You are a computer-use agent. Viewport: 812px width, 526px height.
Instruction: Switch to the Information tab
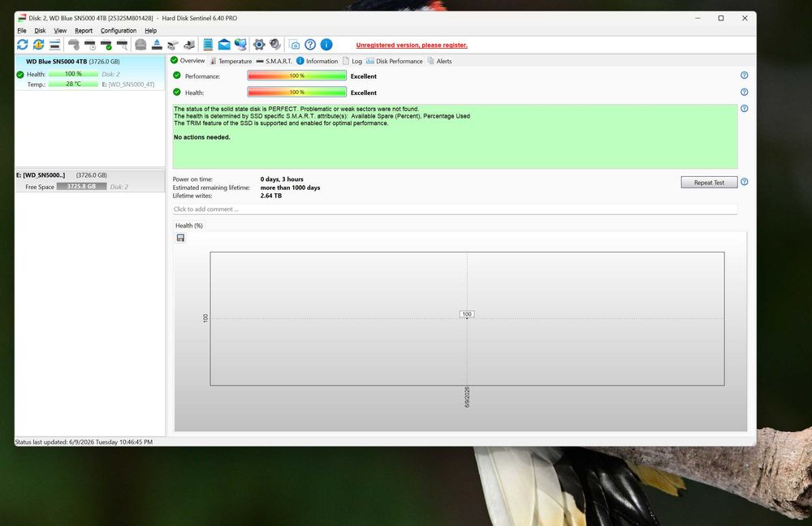coord(317,61)
